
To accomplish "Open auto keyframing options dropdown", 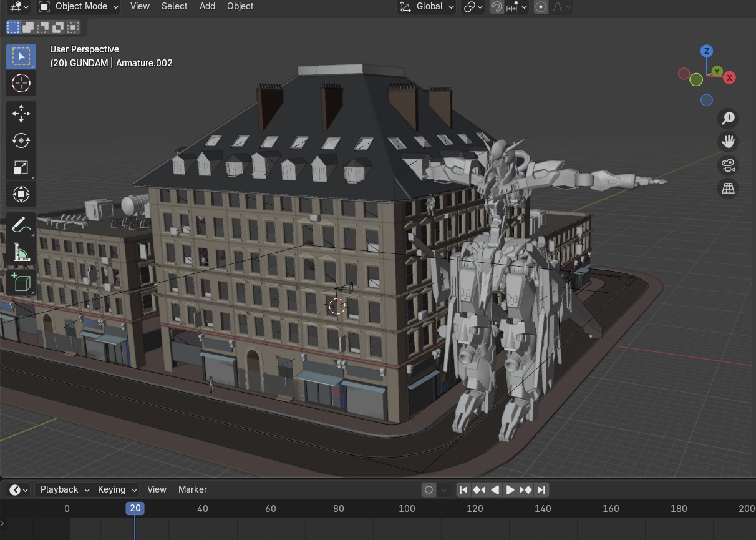I will pos(443,490).
